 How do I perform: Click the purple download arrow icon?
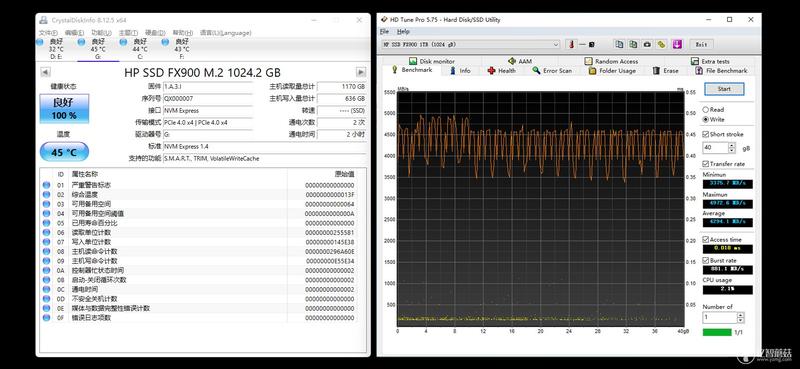(677, 44)
